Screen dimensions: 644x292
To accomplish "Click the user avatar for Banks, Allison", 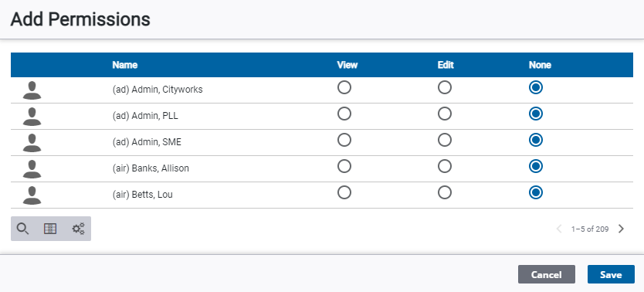I will [x=32, y=169].
